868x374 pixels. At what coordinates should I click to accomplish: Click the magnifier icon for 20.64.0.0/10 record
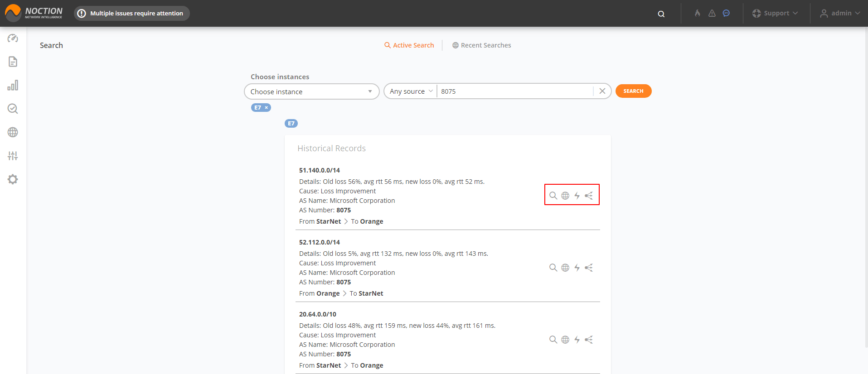[x=553, y=340]
